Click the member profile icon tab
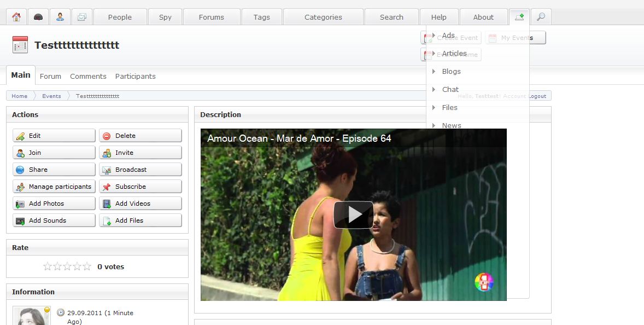 60,17
